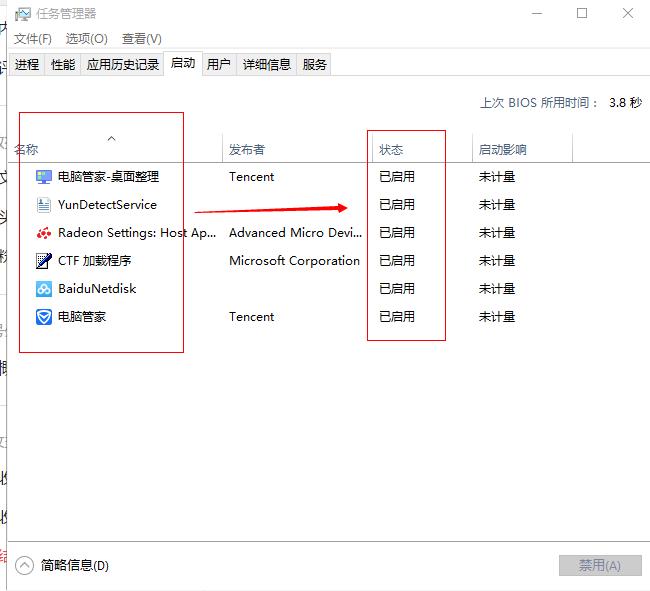650x591 pixels.
Task: Click the Task Manager title bar icon
Action: pos(22,14)
